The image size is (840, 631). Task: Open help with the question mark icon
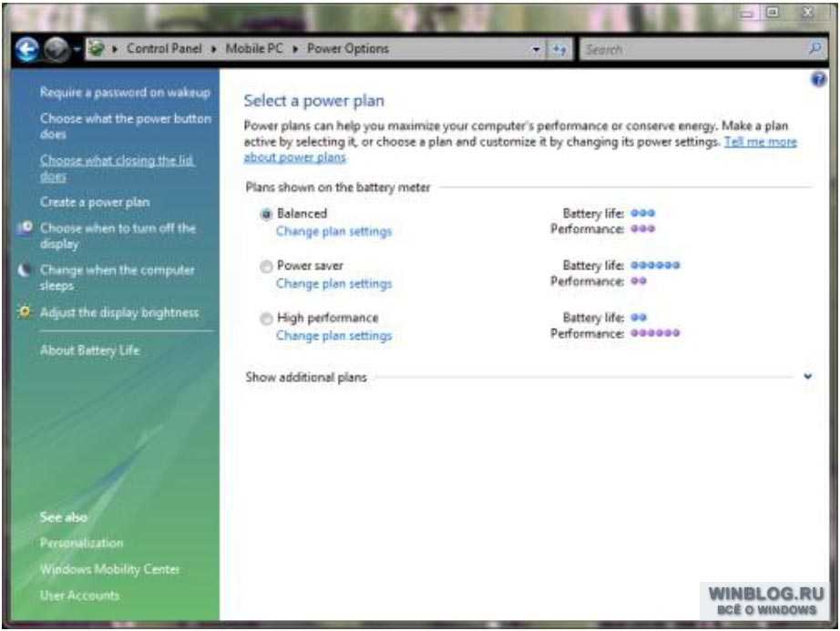818,80
